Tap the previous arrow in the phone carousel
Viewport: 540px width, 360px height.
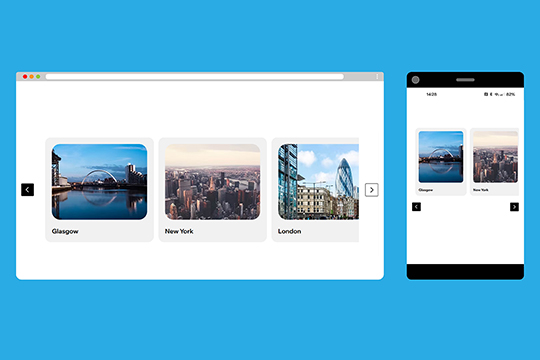[416, 207]
